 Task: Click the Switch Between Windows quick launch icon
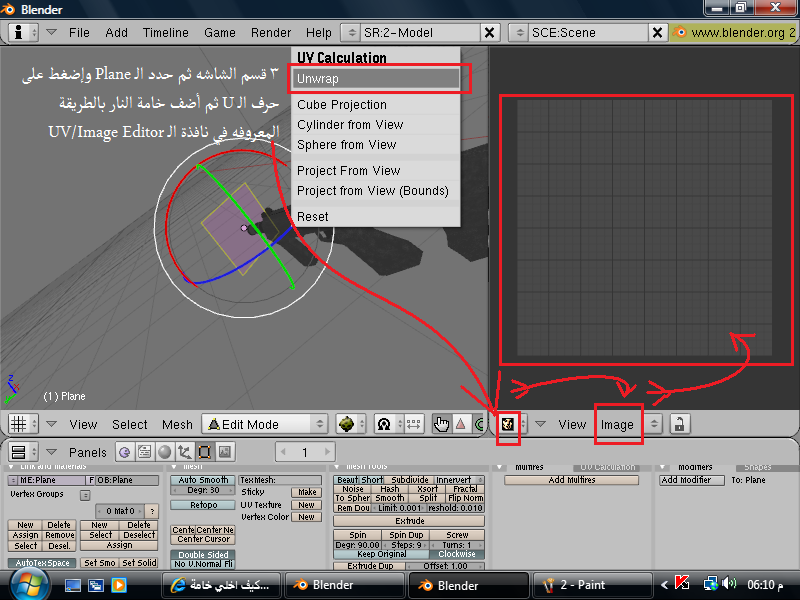click(96, 585)
